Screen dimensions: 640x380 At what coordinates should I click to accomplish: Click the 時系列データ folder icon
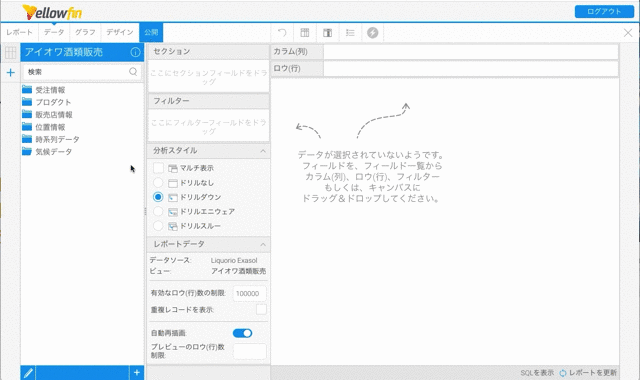pyautogui.click(x=27, y=139)
